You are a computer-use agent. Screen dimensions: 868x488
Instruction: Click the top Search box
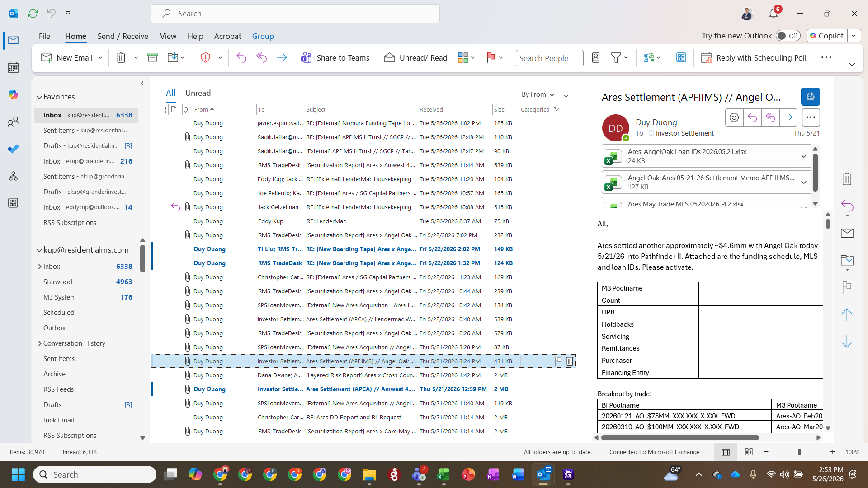pyautogui.click(x=295, y=14)
